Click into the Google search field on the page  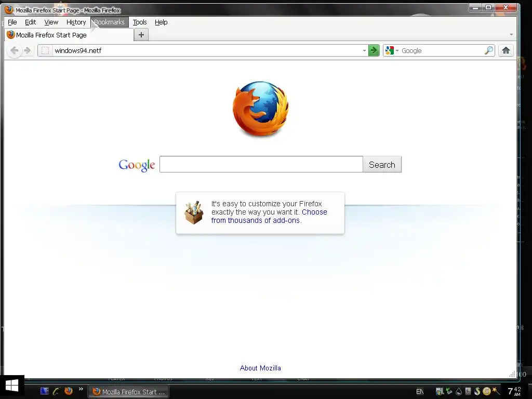click(261, 164)
